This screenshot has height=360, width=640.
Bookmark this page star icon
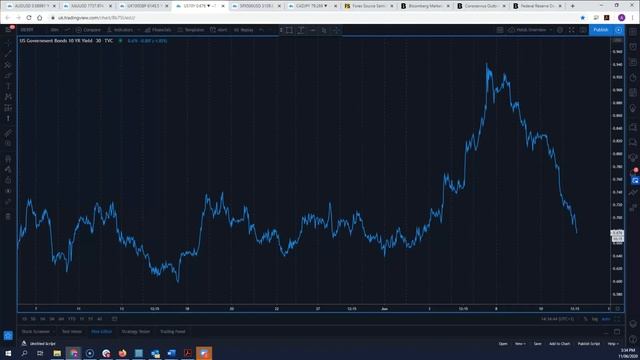582,18
